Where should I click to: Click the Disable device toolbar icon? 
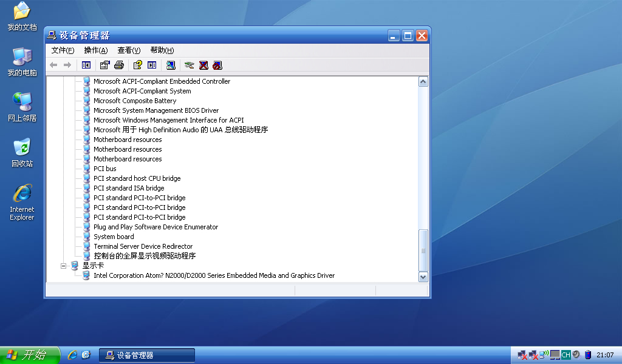pos(217,65)
